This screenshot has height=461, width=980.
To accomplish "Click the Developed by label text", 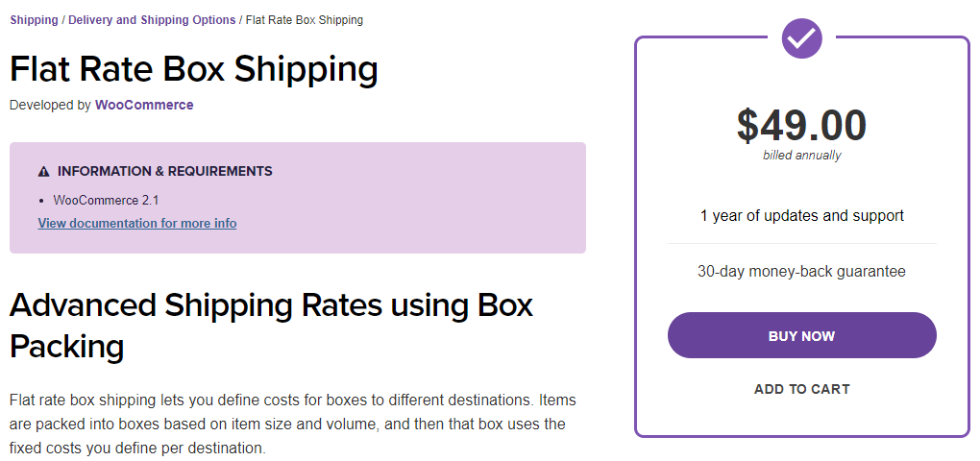I will [x=51, y=105].
